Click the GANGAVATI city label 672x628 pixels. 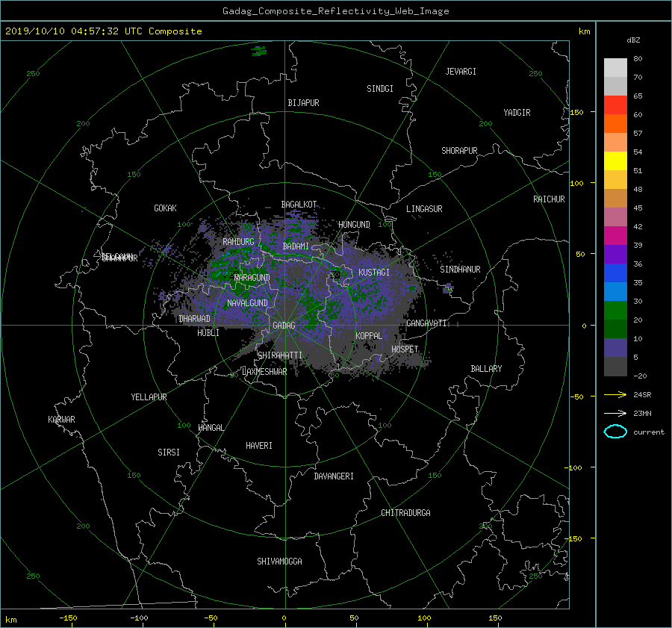tap(426, 323)
